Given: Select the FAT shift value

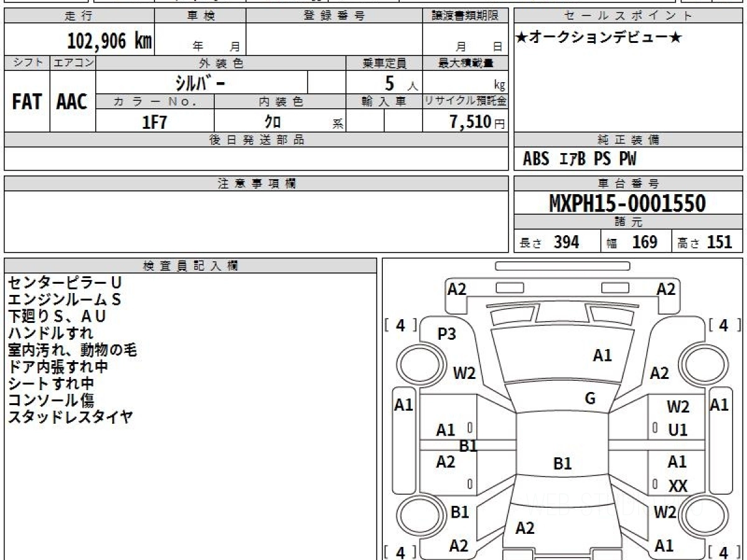Looking at the screenshot, I should click(27, 101).
